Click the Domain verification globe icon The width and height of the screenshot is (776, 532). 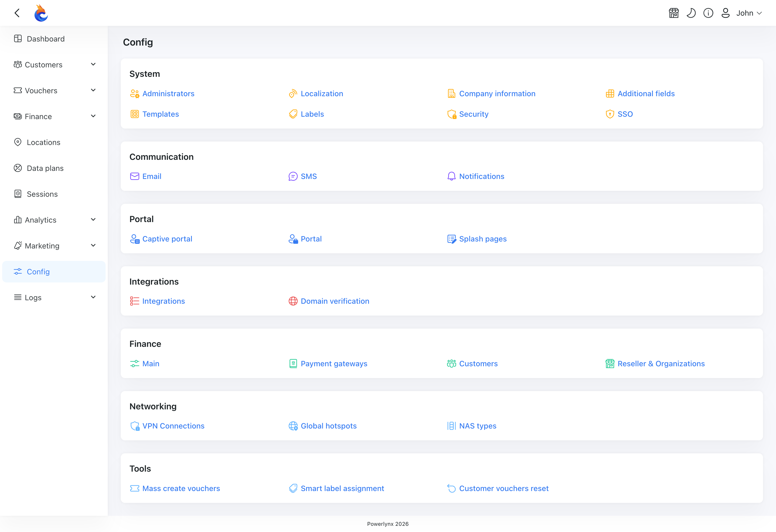click(293, 301)
